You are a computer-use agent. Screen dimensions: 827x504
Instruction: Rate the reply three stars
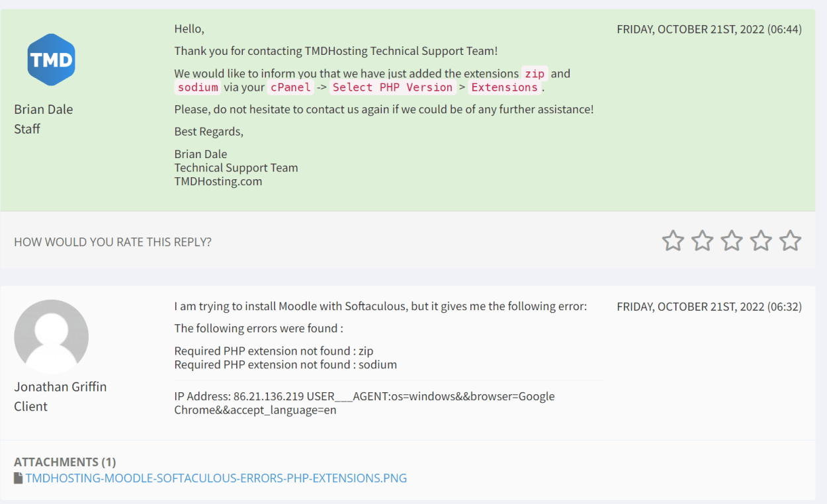[x=732, y=241]
